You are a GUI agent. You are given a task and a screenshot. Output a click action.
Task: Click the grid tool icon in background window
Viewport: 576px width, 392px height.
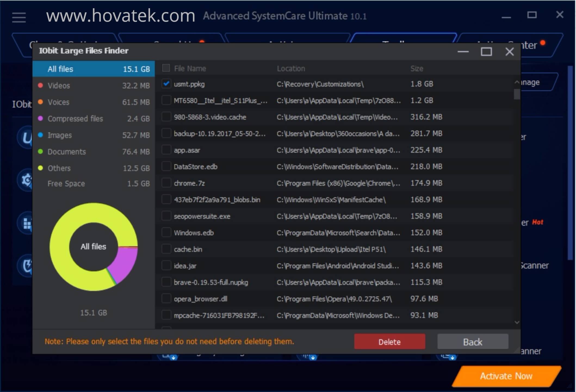click(x=25, y=223)
